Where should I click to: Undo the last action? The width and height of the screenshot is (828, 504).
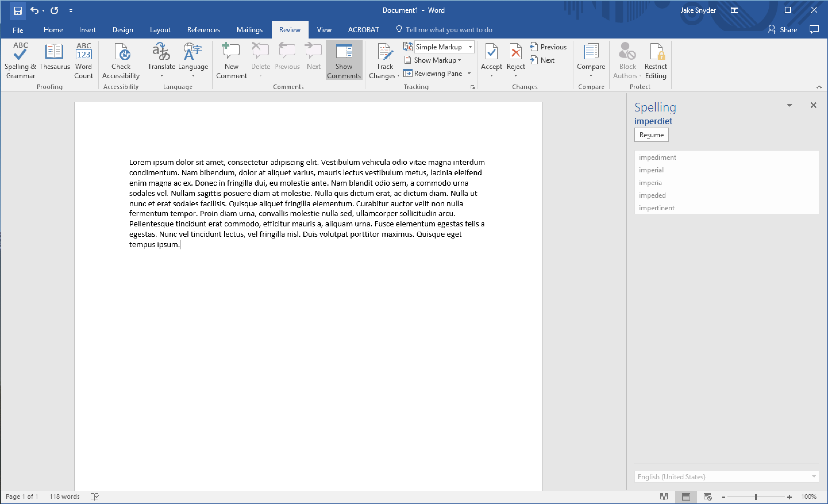point(34,10)
